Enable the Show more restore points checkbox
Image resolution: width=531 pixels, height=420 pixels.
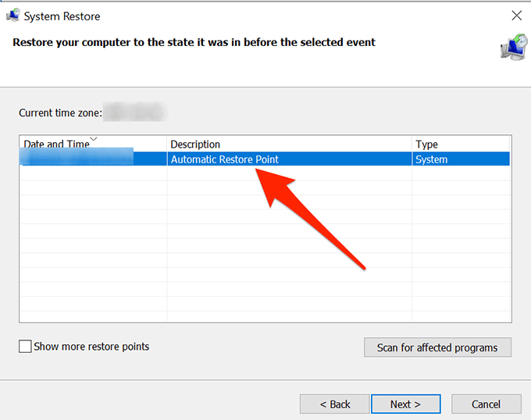(x=26, y=347)
